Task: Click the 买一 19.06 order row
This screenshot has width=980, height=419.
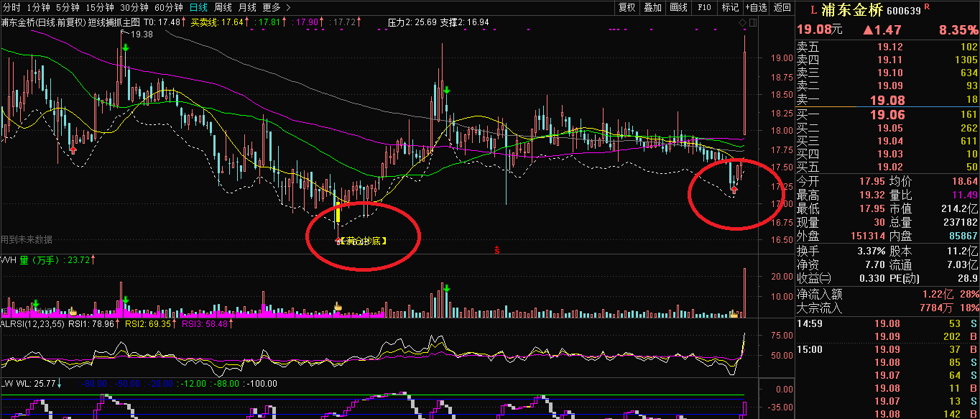Action: (x=887, y=114)
